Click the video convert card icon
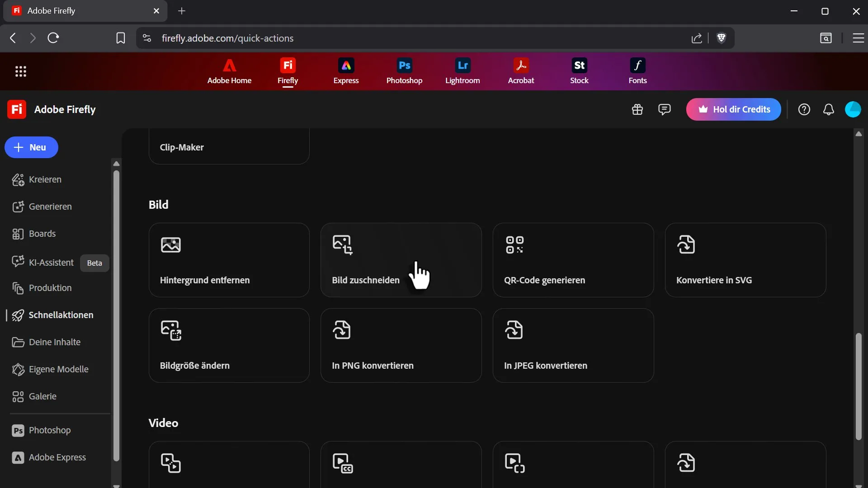The height and width of the screenshot is (488, 868). pos(686,463)
